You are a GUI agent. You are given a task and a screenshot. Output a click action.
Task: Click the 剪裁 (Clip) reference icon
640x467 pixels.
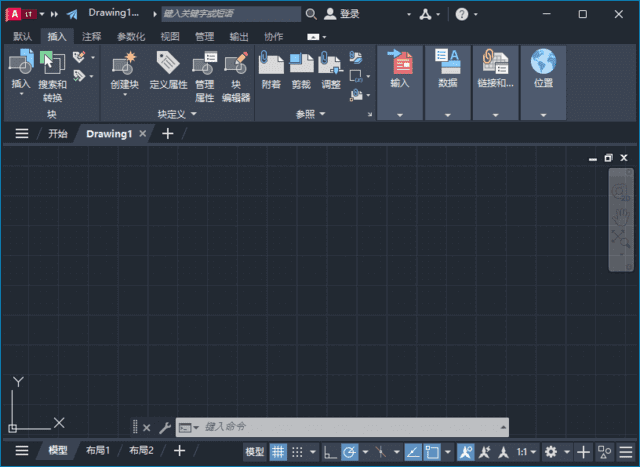click(x=301, y=64)
